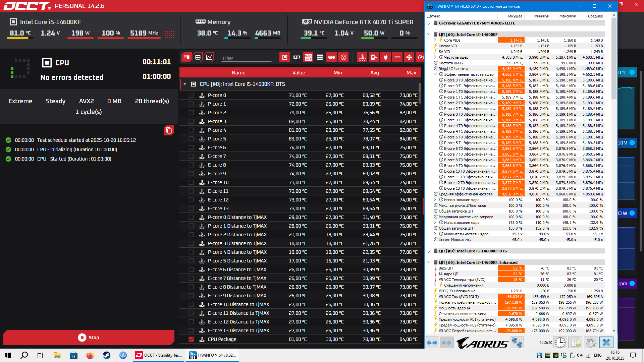Image resolution: width=644 pixels, height=362 pixels.
Task: Open HWiNFO sensor settings gear
Action: point(591,343)
